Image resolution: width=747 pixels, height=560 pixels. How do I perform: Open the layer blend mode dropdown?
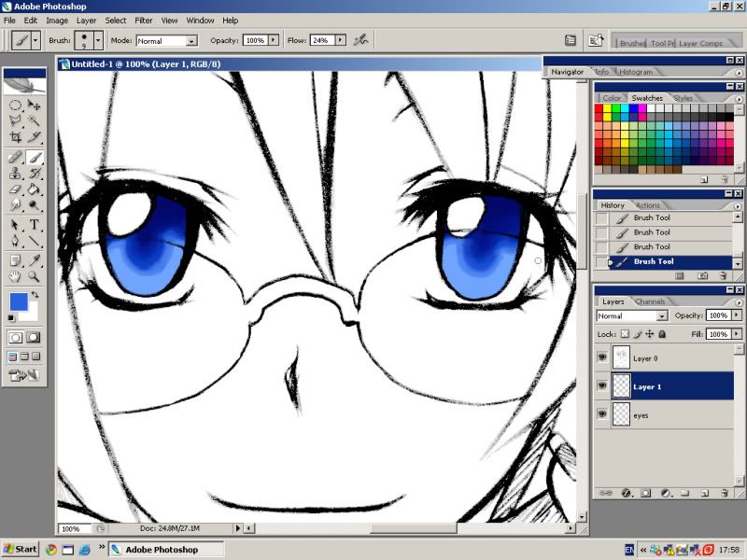tap(662, 315)
